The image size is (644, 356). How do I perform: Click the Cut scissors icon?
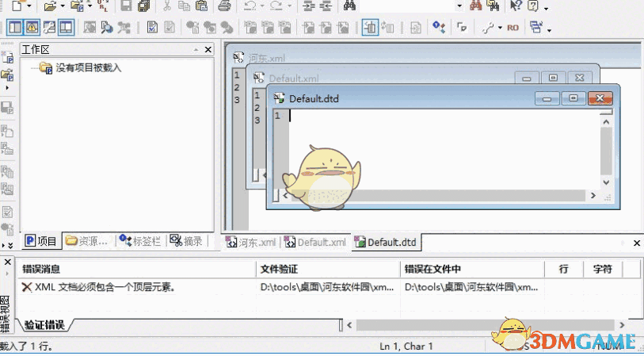coord(167,6)
